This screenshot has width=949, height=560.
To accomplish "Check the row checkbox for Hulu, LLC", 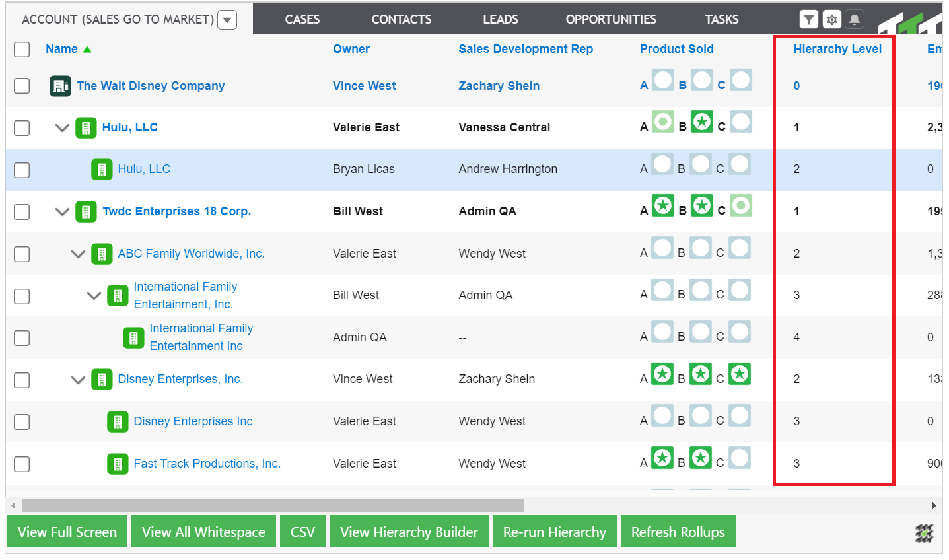I will point(22,127).
